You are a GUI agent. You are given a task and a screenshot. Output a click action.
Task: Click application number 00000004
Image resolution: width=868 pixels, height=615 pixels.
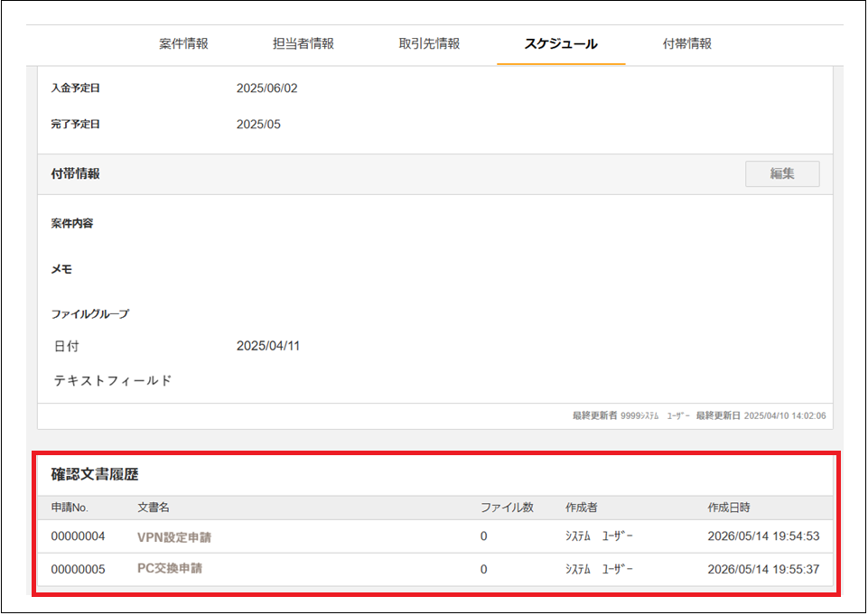point(78,536)
